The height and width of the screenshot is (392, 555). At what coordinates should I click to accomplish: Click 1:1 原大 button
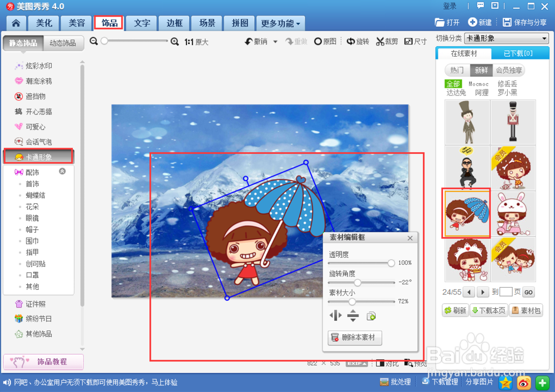click(196, 42)
